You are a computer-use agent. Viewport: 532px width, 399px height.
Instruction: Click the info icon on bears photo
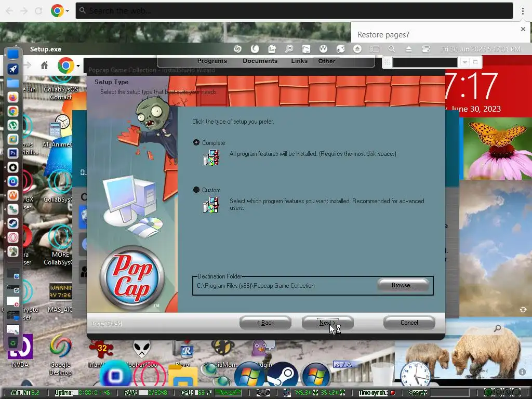pyautogui.click(x=522, y=372)
